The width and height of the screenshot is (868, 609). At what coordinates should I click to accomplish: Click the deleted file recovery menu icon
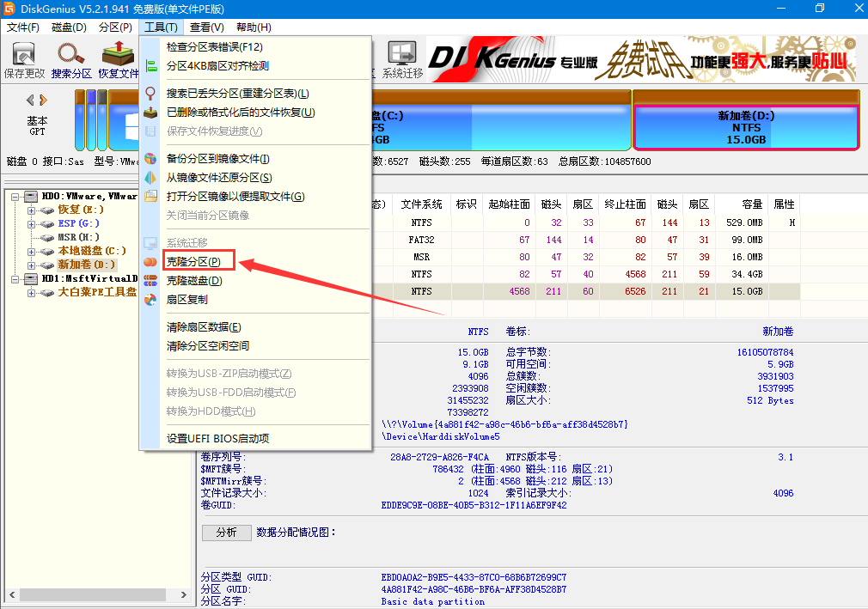pyautogui.click(x=150, y=113)
